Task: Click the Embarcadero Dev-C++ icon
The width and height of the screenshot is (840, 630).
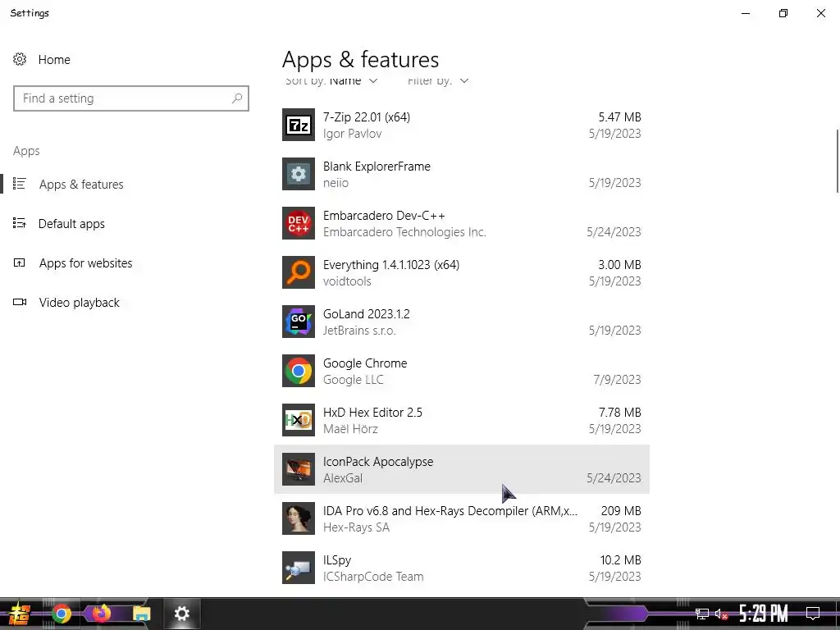Action: click(x=299, y=223)
